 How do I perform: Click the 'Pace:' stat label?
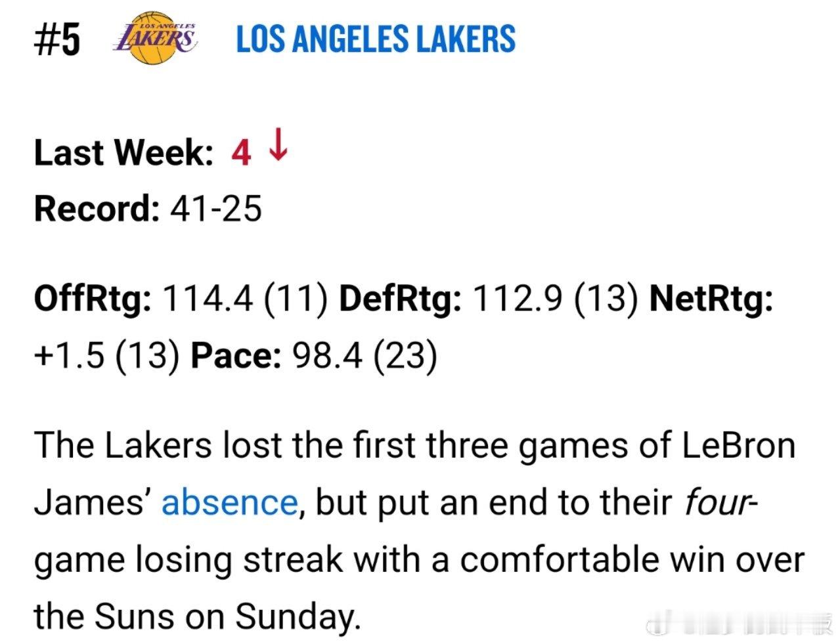(x=236, y=356)
